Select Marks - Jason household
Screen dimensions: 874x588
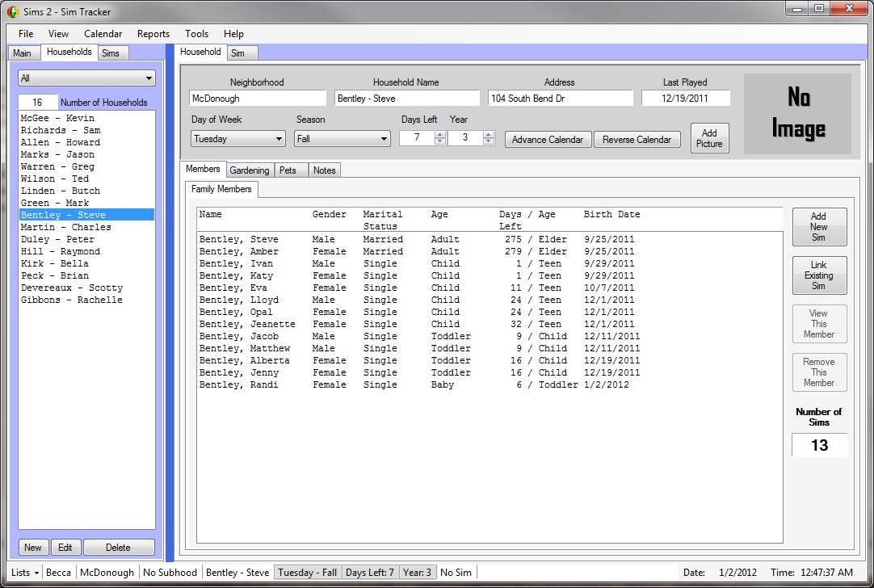(x=86, y=154)
